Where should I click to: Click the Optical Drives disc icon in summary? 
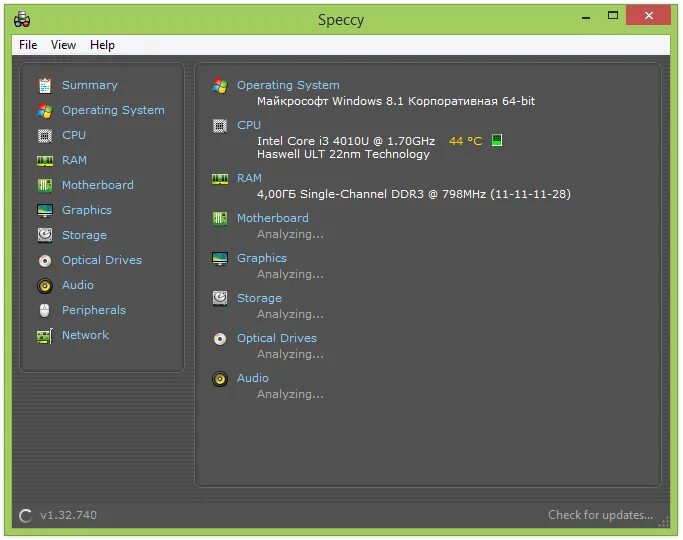(220, 339)
